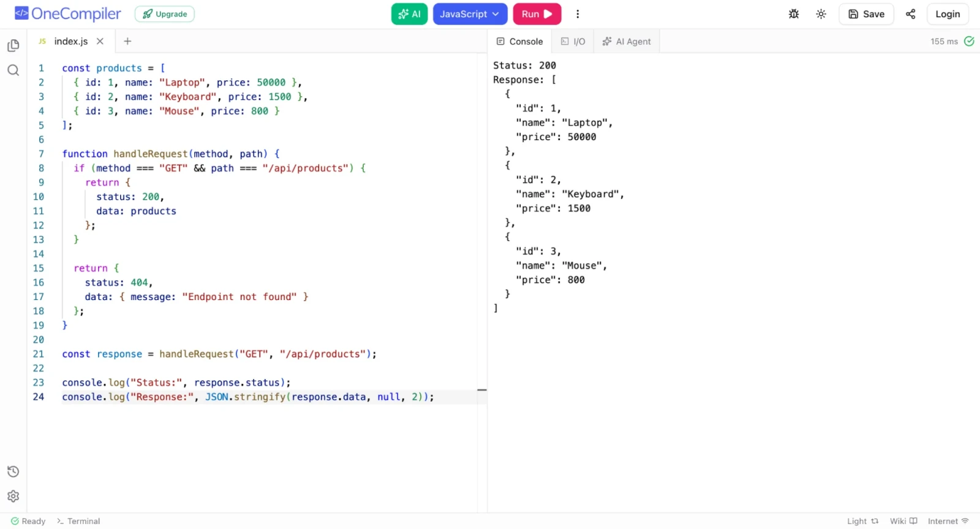Image resolution: width=980 pixels, height=529 pixels.
Task: Click the share icon
Action: click(x=911, y=14)
